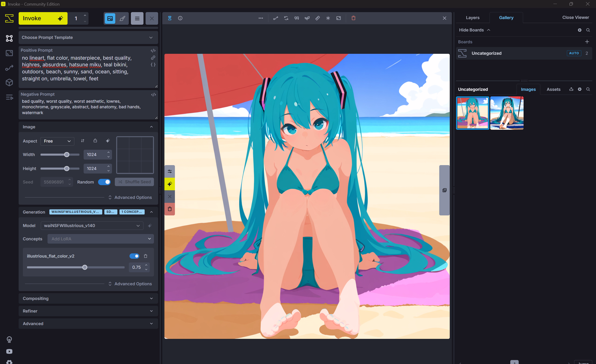Screen dimensions: 596x364
Task: Open the Aspect Free dropdown
Action: point(57,141)
